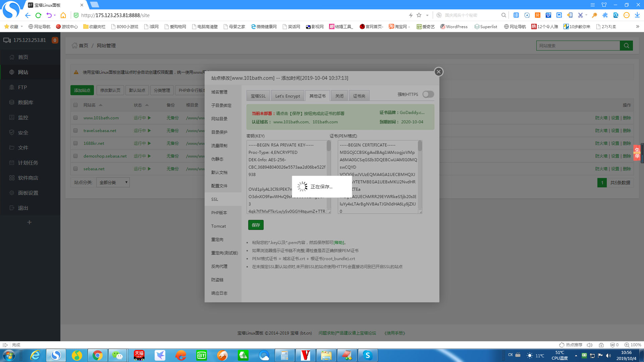Click the 修改默认页 button
Viewport: 644px width, 362px height.
110,90
